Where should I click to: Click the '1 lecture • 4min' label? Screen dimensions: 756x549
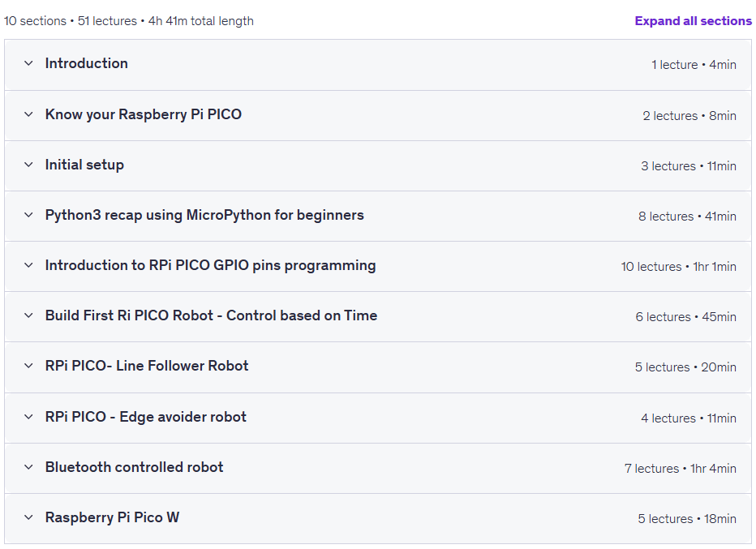pos(694,65)
